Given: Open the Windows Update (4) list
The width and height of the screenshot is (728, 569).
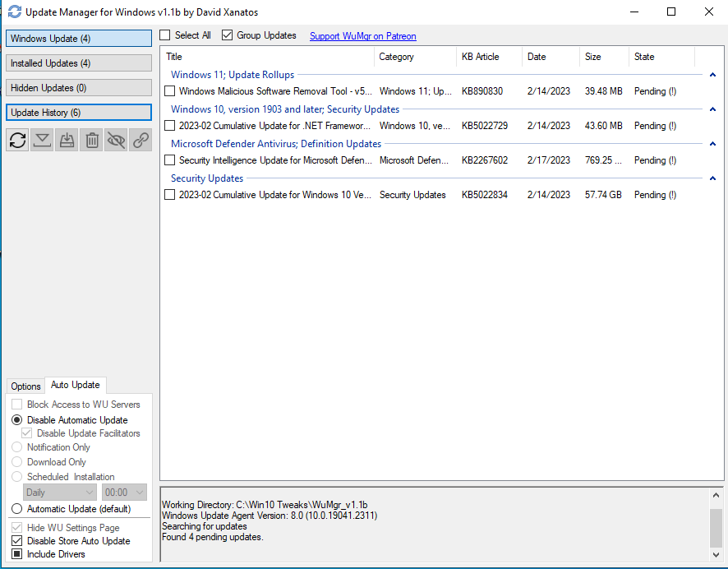Looking at the screenshot, I should point(79,39).
